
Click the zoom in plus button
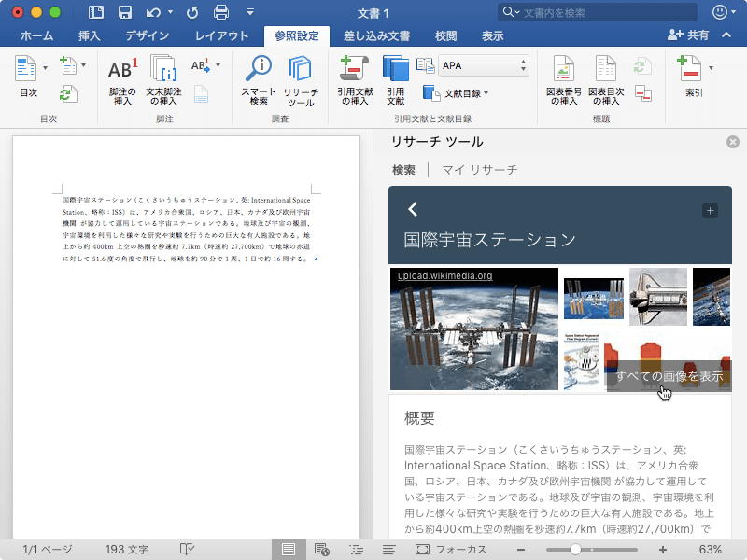point(663,550)
